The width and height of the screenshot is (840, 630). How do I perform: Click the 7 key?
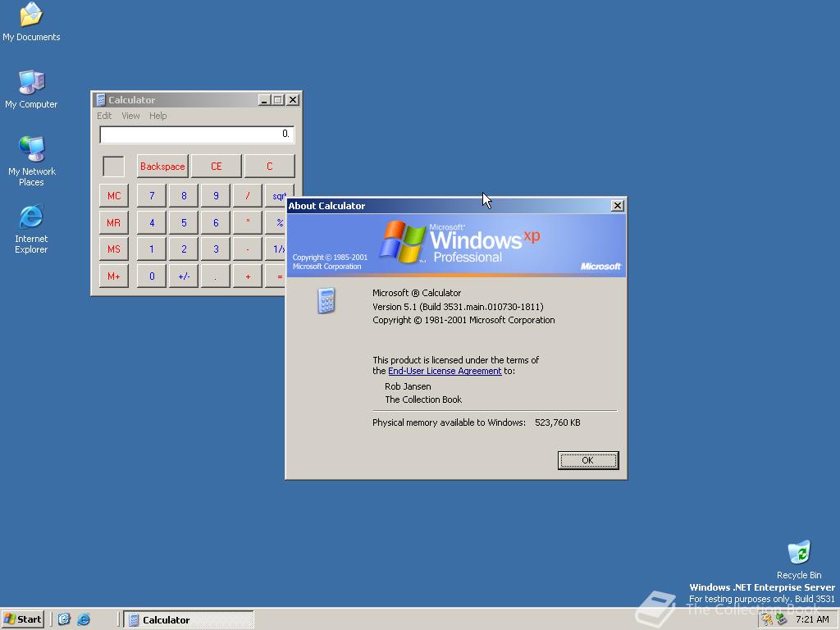click(x=152, y=195)
